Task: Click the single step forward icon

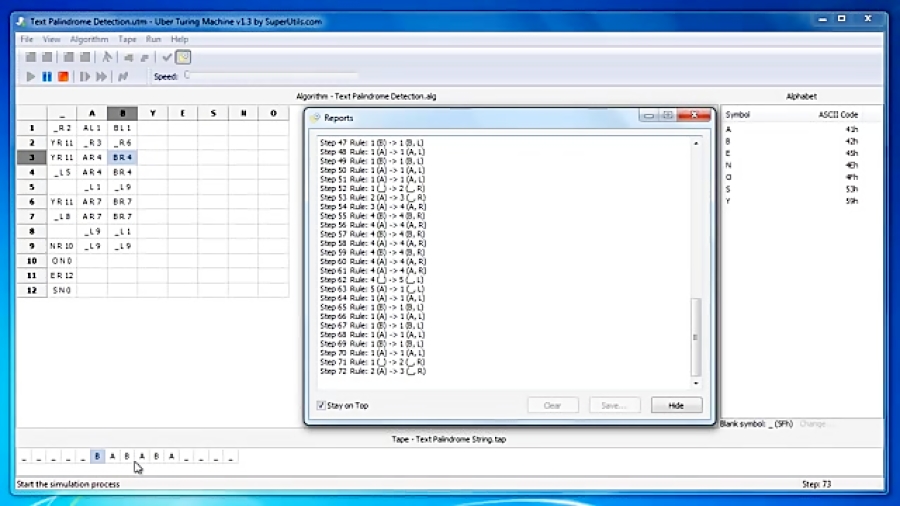Action: (x=85, y=76)
